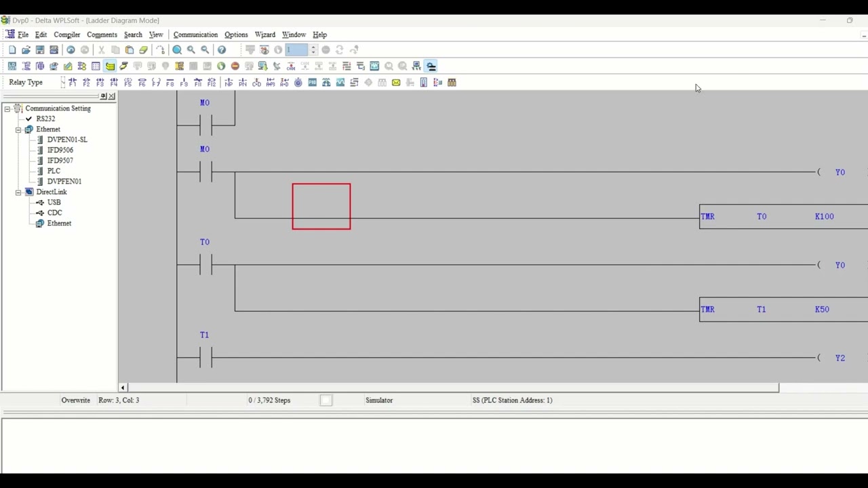Screen dimensions: 868x488
Task: Run the PLC with green icon
Action: coord(221,66)
